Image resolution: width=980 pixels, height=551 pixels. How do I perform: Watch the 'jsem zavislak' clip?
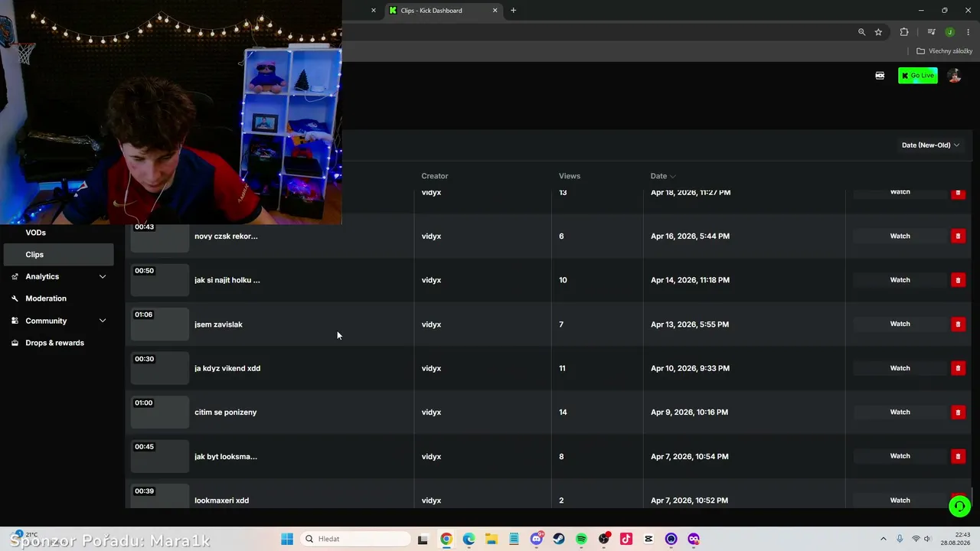(900, 324)
